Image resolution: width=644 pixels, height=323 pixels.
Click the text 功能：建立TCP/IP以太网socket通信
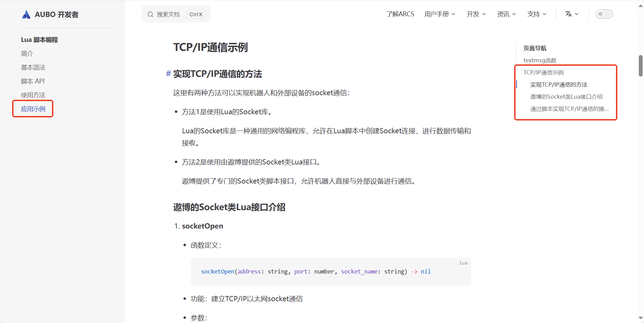click(247, 299)
